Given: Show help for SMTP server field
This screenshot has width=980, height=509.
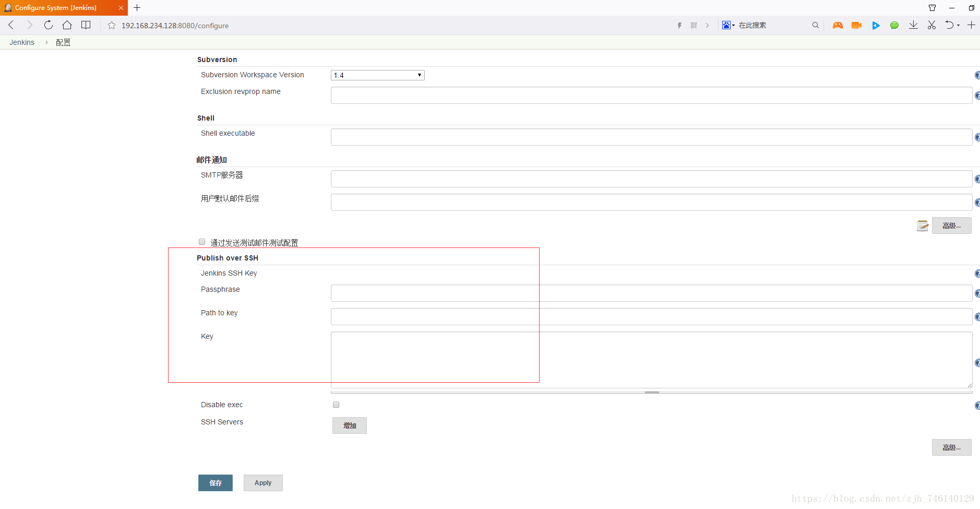Looking at the screenshot, I should pyautogui.click(x=977, y=179).
